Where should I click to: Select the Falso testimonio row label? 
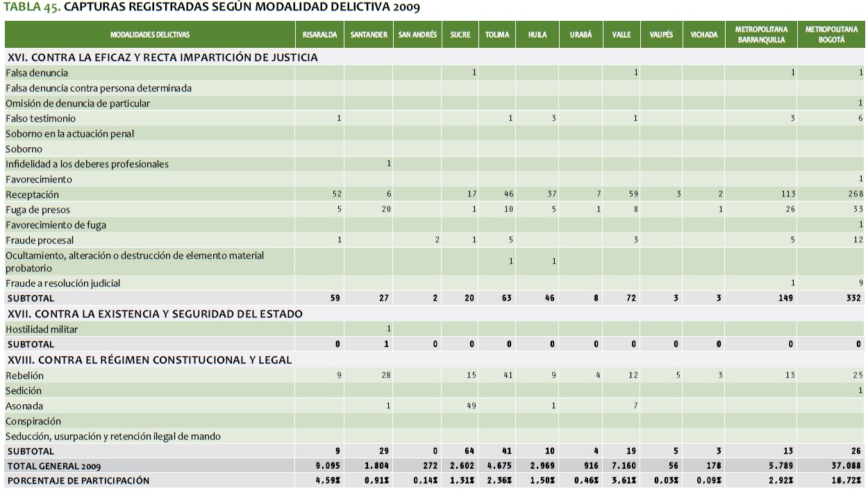(41, 119)
